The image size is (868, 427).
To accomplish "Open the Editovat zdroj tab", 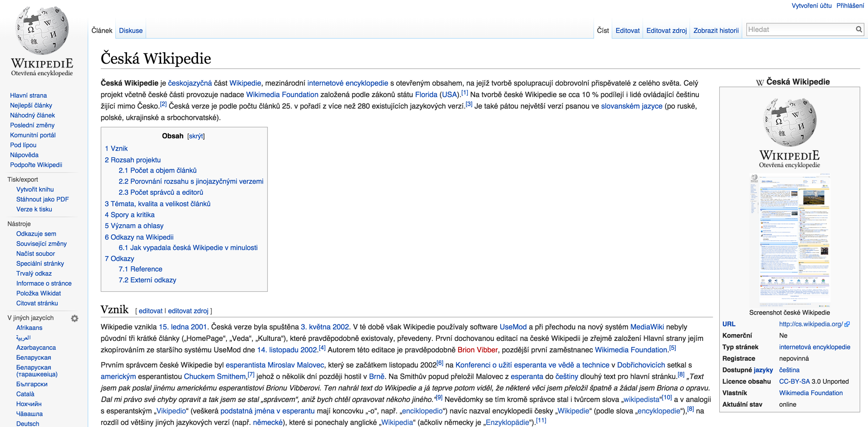I will coord(666,31).
